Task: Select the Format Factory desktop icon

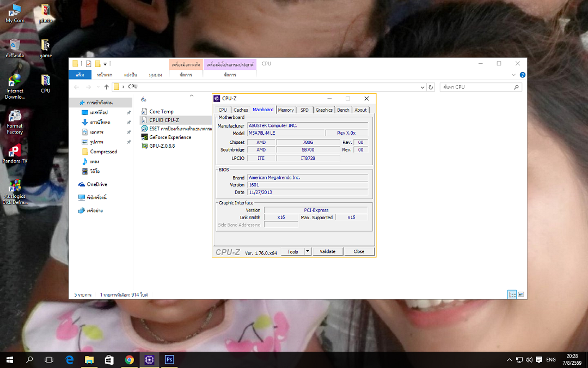Action: (x=15, y=116)
